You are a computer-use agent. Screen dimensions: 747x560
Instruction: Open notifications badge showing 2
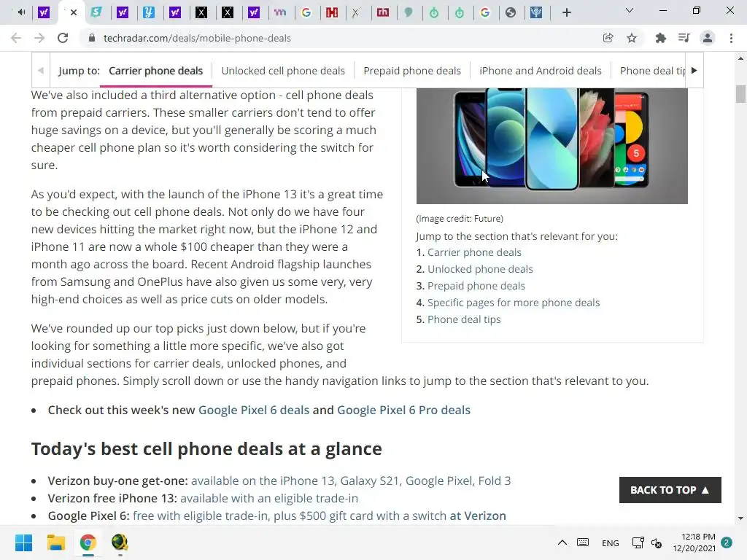(x=727, y=542)
